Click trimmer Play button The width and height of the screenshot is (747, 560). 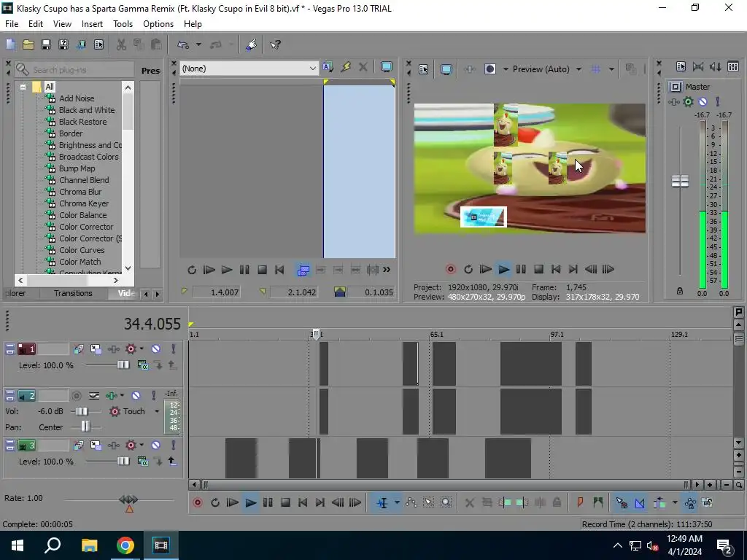pos(227,270)
